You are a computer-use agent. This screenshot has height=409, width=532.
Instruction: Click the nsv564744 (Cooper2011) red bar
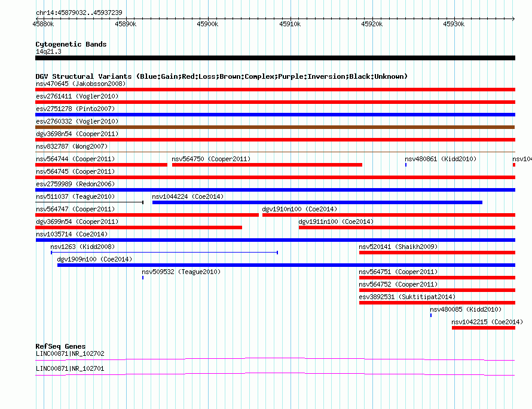point(101,165)
